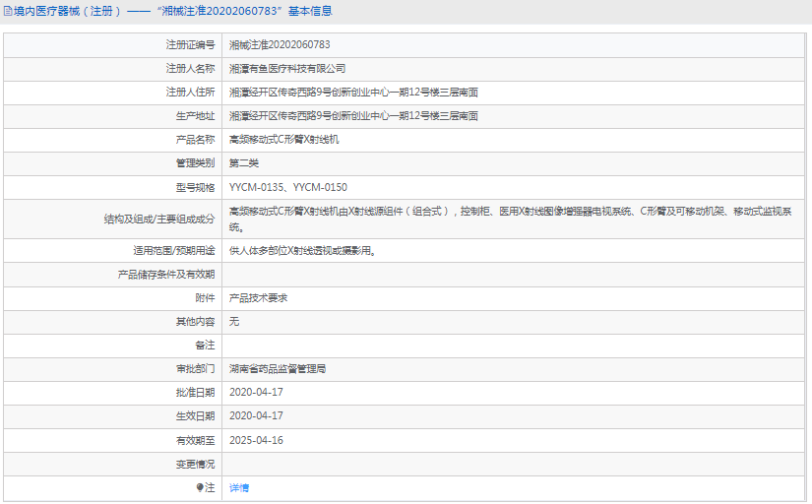Viewport: 812px width, 504px height.
Task: Click the 生产地址 address value
Action: 353,116
